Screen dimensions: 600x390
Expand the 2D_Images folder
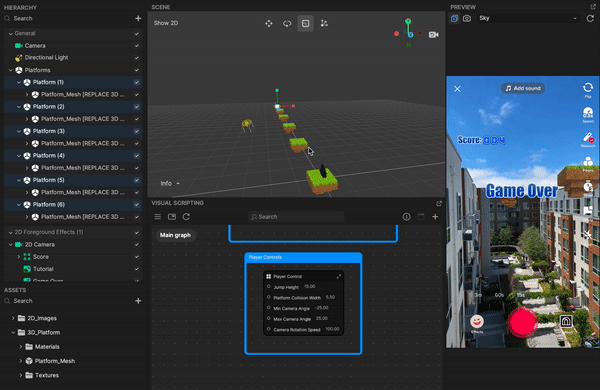[x=13, y=318]
